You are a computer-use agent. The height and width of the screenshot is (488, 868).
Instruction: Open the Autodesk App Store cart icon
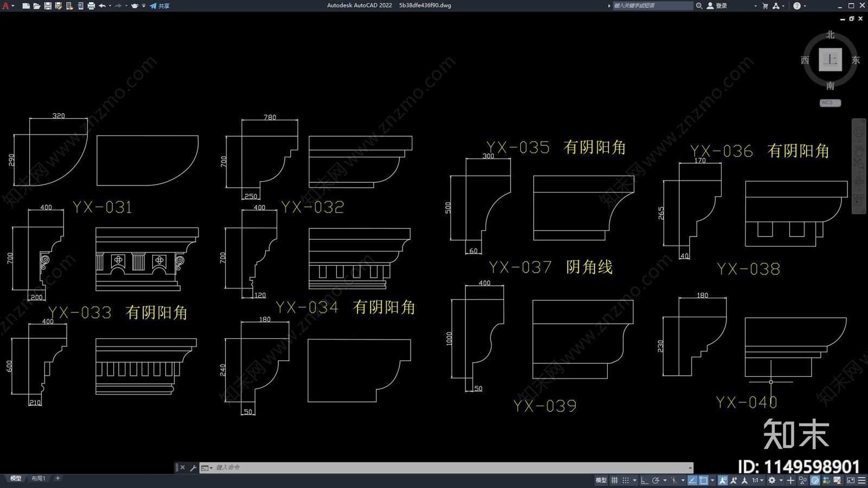point(765,6)
